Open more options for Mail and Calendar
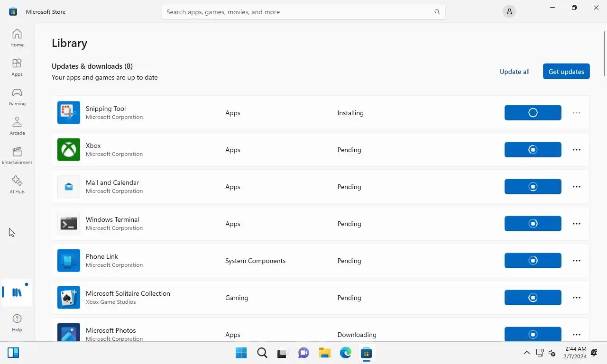Viewport: 607px width, 364px height. click(577, 187)
